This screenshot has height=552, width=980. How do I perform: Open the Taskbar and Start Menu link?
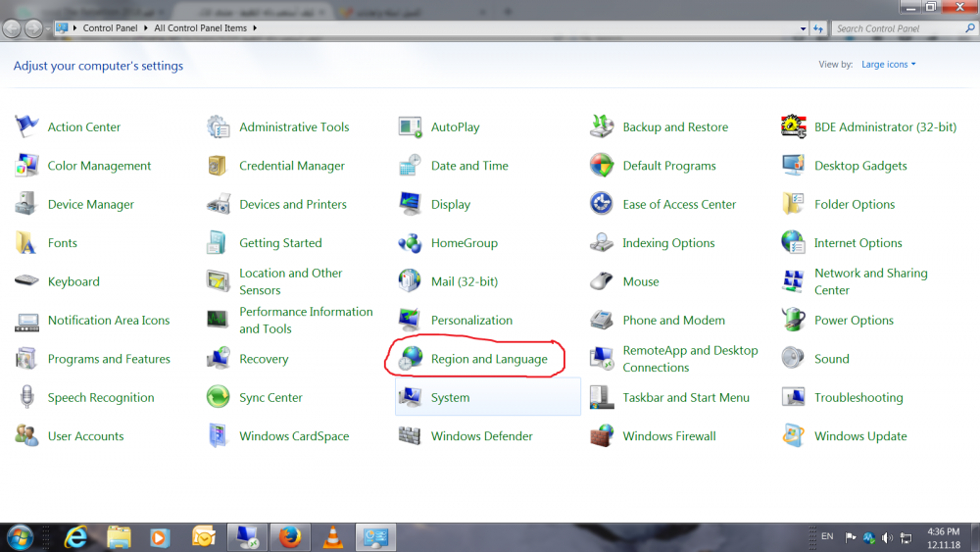686,398
